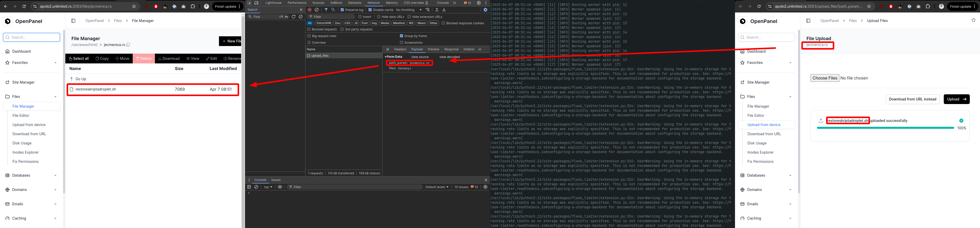
Task: Toggle the DevTools network filter funnel icon
Action: pos(326,10)
